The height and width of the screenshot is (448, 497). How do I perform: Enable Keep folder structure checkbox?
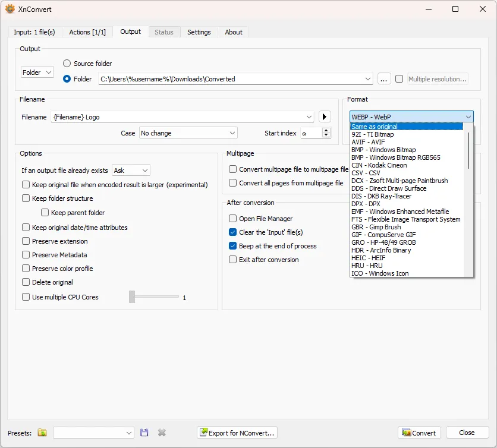click(26, 198)
